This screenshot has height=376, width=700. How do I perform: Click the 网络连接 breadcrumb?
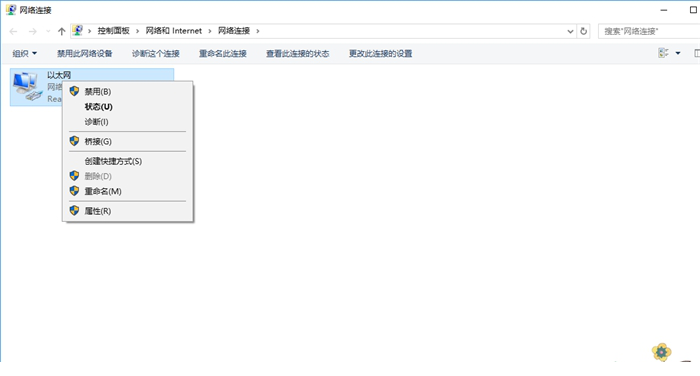[234, 31]
